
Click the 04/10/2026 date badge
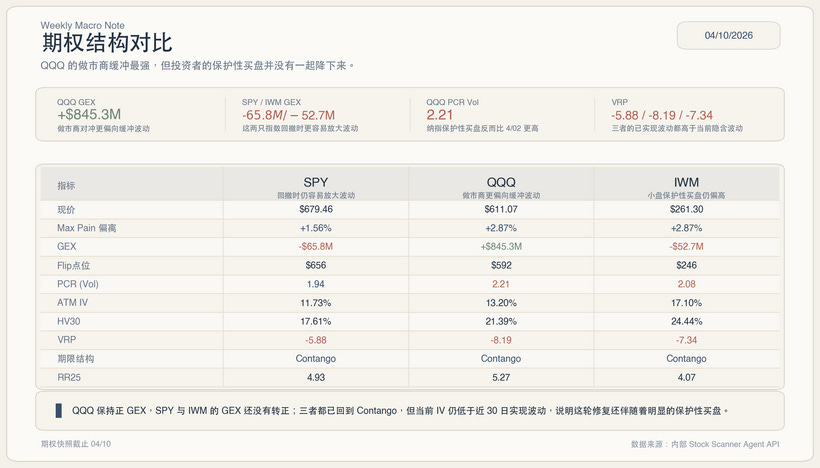tap(728, 36)
